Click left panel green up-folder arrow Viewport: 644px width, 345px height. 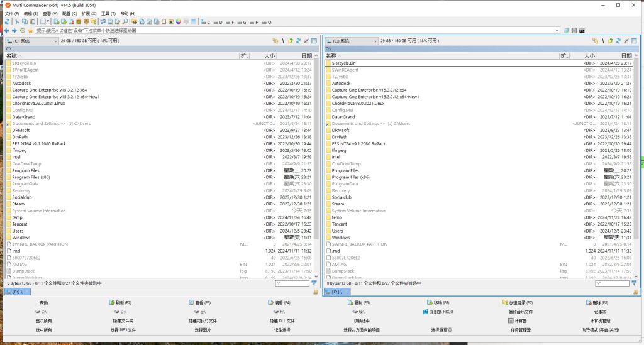coord(291,41)
